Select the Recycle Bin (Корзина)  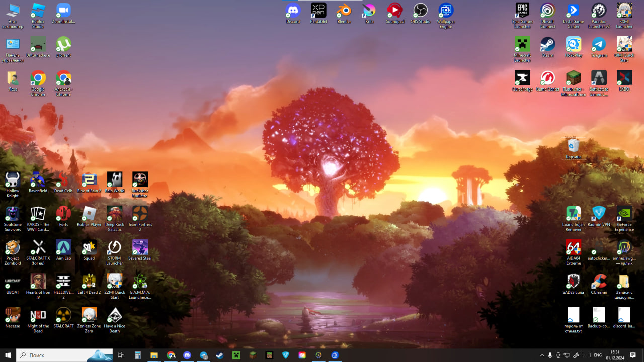pyautogui.click(x=573, y=149)
